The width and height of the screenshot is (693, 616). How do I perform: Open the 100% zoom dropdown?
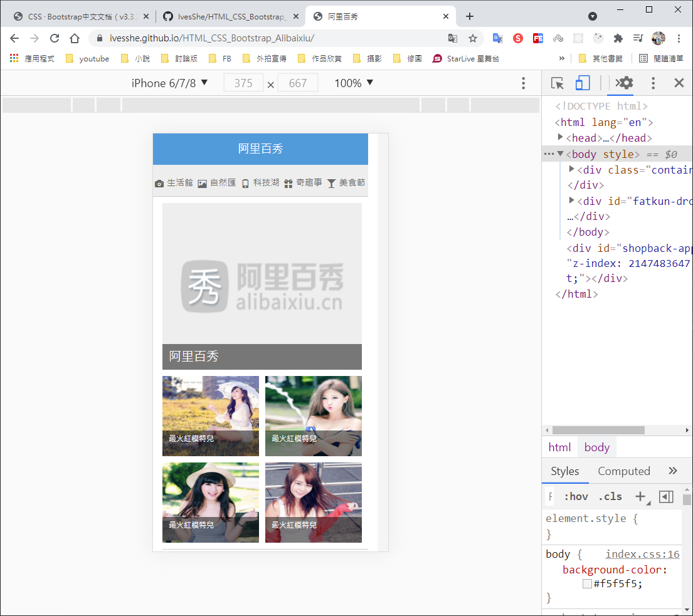(354, 83)
